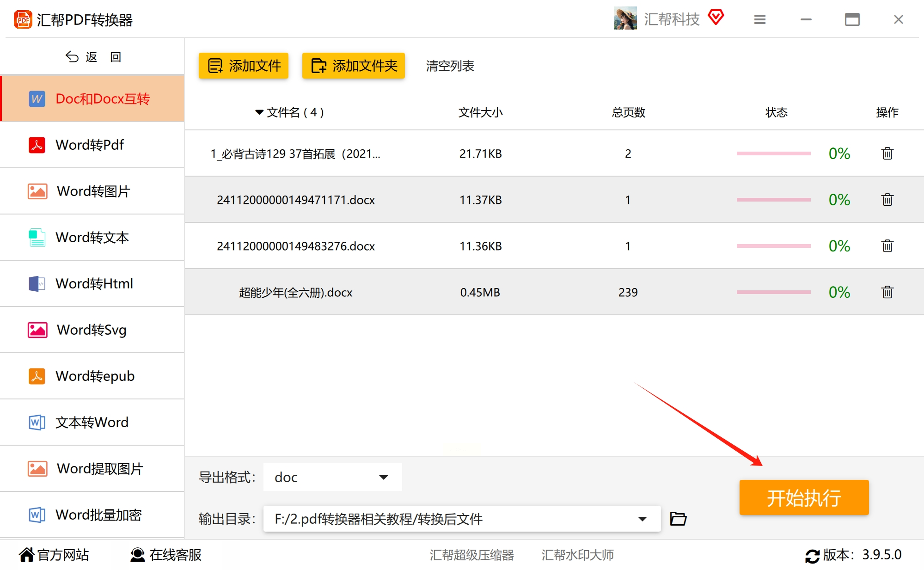
Task: Remove first file using its trash icon
Action: (x=887, y=153)
